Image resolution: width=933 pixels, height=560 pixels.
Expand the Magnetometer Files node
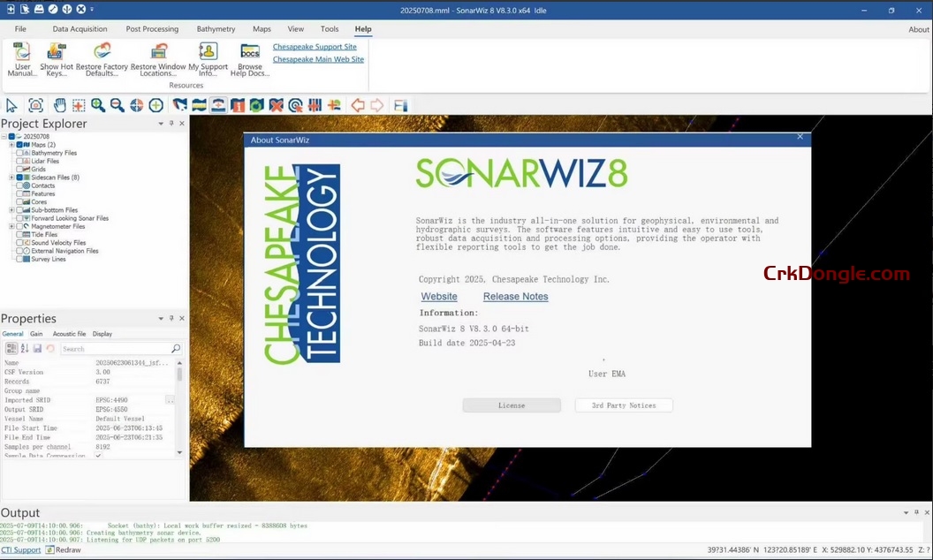[11, 226]
